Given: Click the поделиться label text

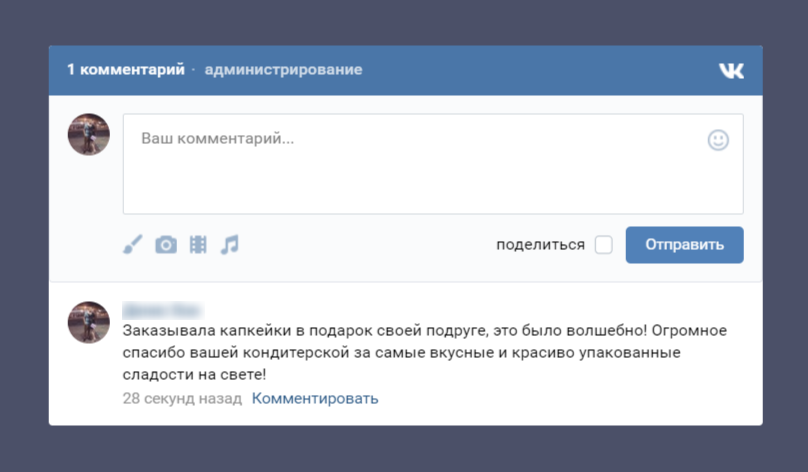Looking at the screenshot, I should click(x=540, y=245).
